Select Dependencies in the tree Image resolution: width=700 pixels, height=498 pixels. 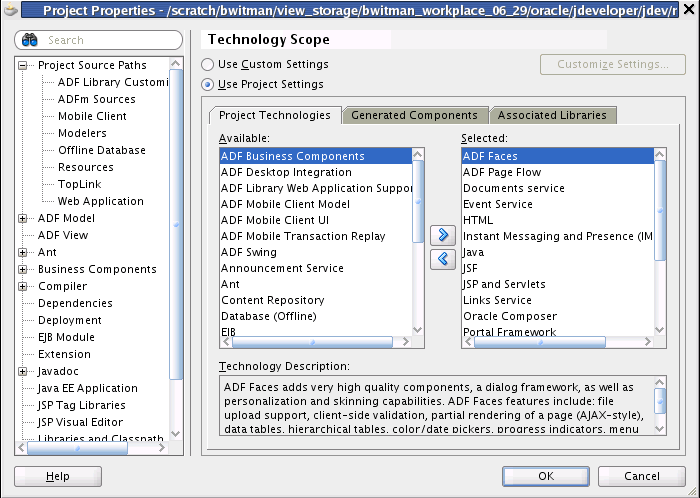(x=75, y=303)
